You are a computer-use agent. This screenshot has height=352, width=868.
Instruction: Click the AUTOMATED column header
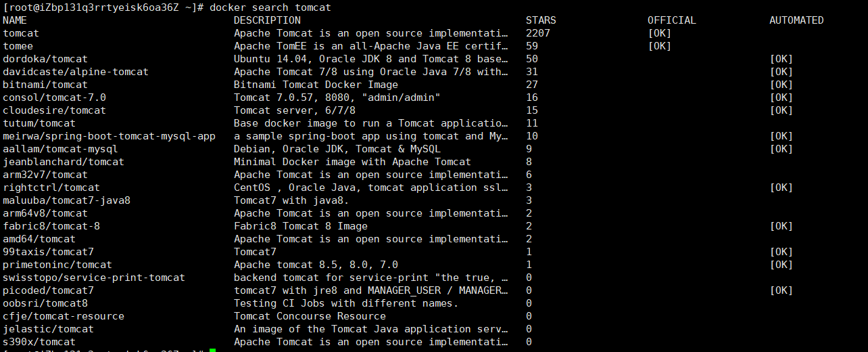796,20
